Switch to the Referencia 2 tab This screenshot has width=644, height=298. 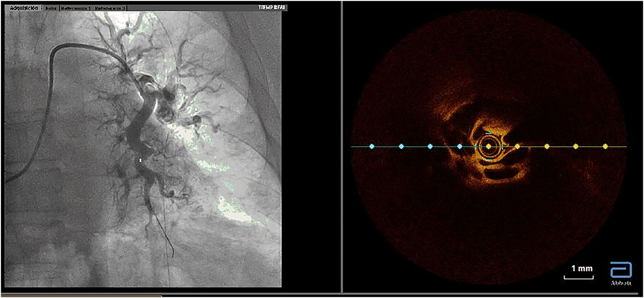point(110,8)
